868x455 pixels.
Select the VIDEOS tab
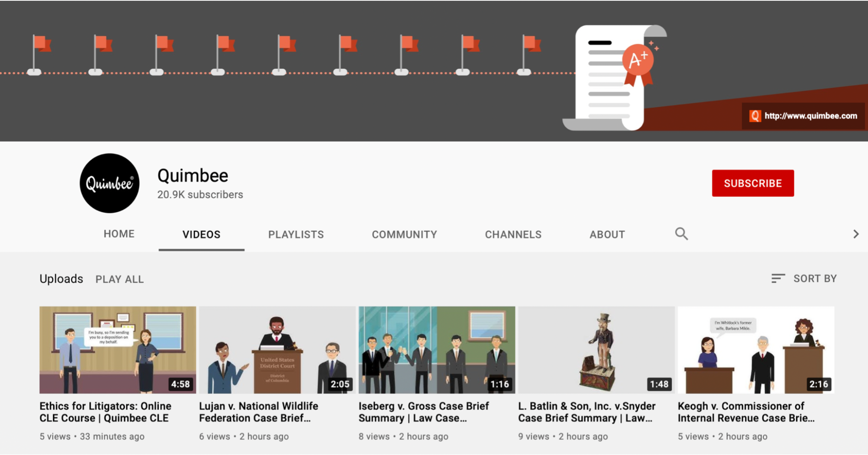[201, 234]
